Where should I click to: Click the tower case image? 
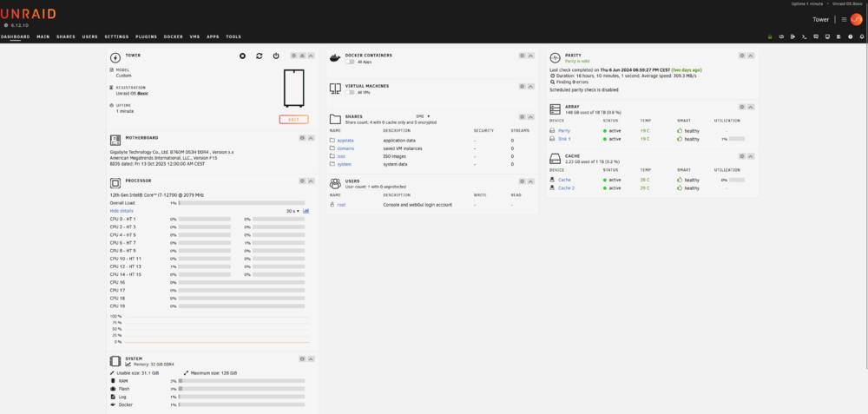294,88
